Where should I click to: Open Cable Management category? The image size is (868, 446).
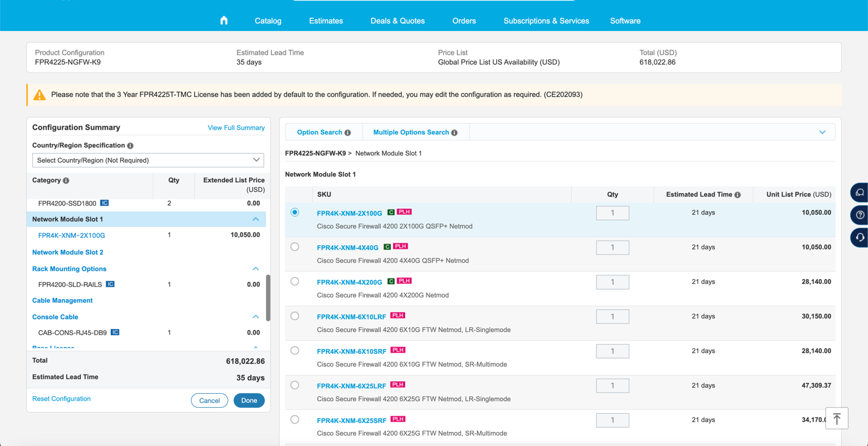63,300
